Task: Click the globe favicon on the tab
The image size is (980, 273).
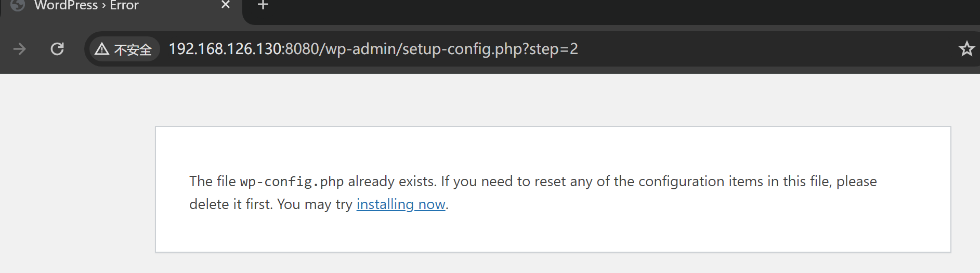Action: 18,5
